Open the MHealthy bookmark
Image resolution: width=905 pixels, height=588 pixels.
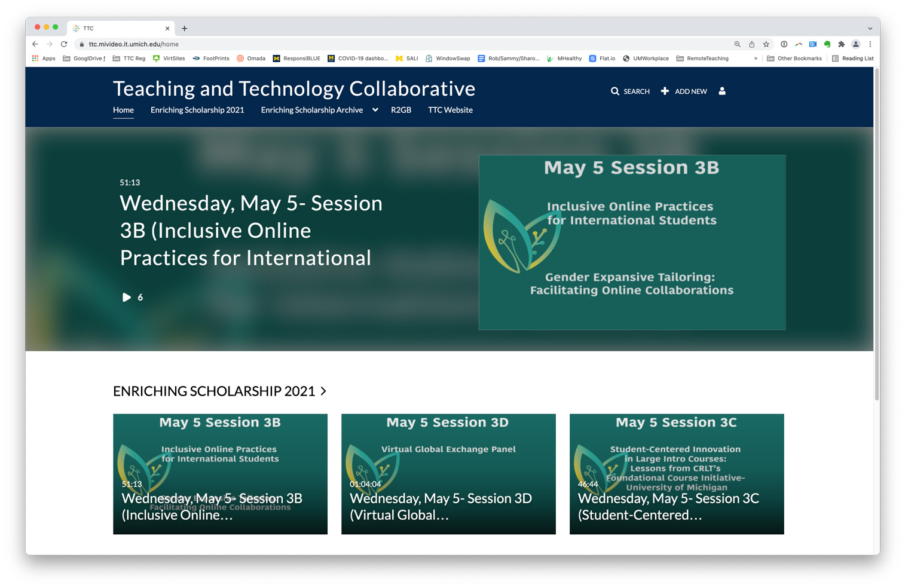(564, 59)
